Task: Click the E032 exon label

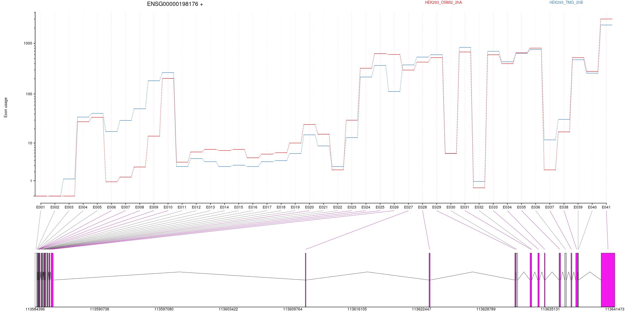Action: 479,207
